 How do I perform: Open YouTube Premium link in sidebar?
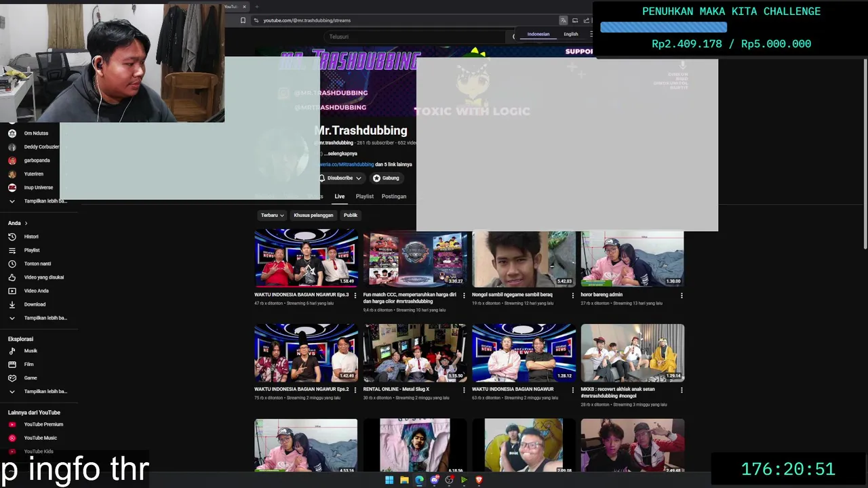click(43, 424)
